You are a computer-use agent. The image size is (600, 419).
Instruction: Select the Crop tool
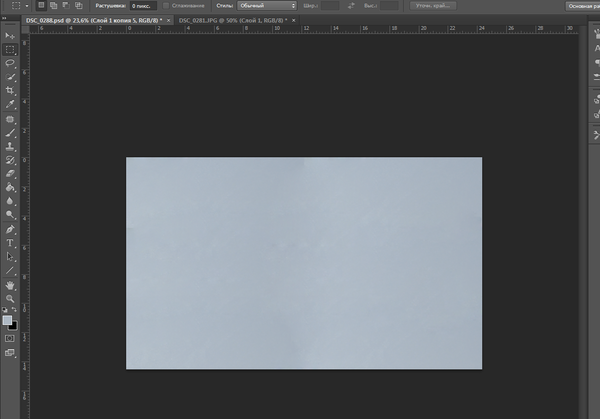[x=10, y=90]
